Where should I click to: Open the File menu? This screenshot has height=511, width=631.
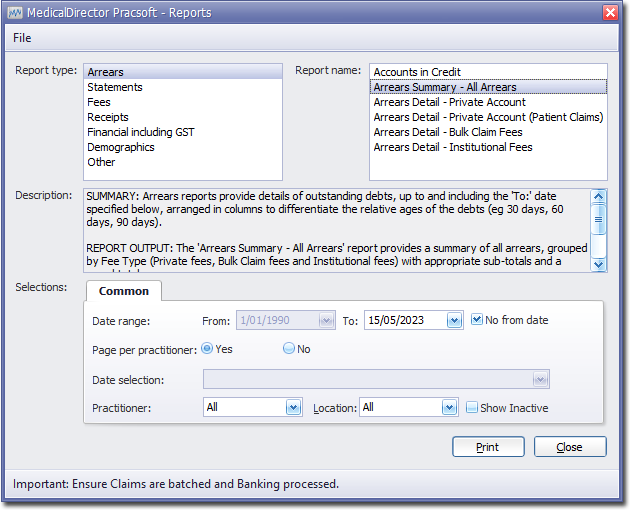[22, 38]
